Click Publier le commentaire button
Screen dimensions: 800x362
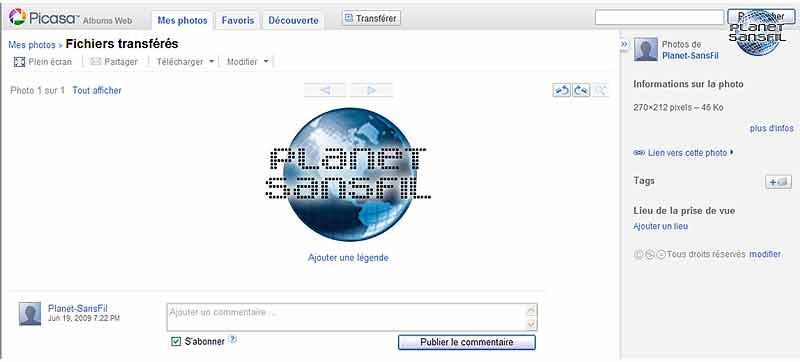point(467,342)
